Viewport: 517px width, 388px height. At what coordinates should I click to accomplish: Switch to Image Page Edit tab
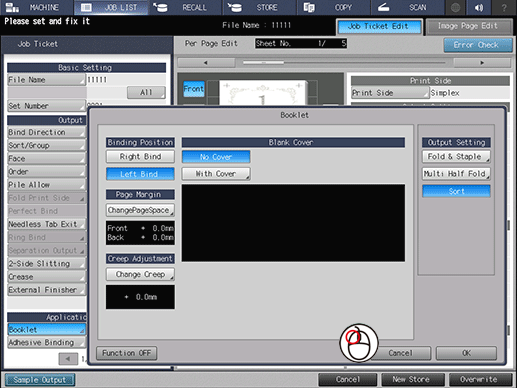click(x=469, y=26)
